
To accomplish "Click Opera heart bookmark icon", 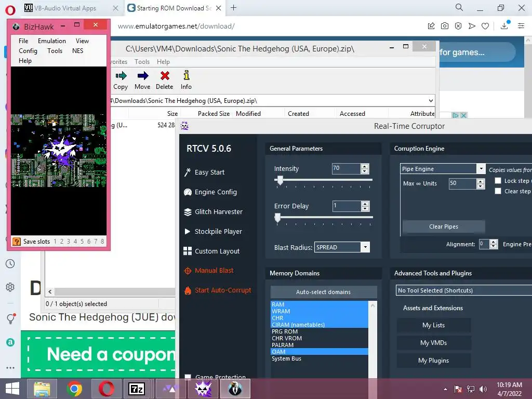I will pyautogui.click(x=485, y=26).
